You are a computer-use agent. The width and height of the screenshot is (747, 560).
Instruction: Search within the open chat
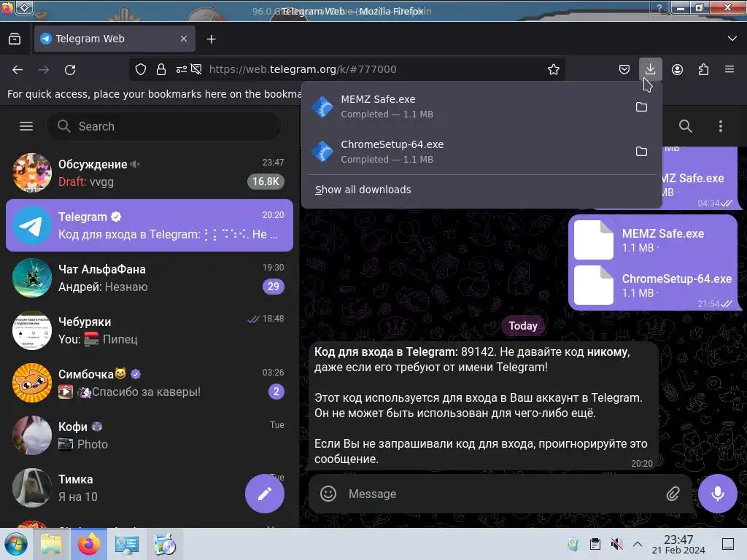click(x=685, y=126)
